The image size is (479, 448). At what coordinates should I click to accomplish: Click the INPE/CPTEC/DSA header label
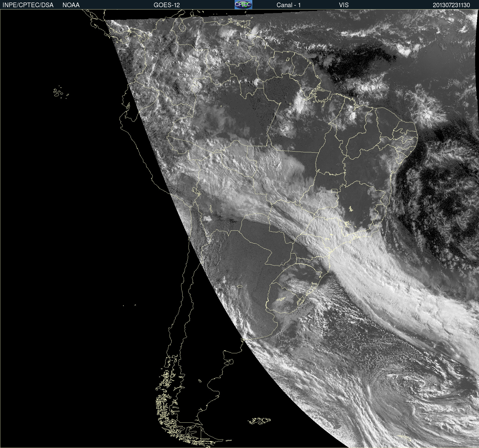pos(28,5)
